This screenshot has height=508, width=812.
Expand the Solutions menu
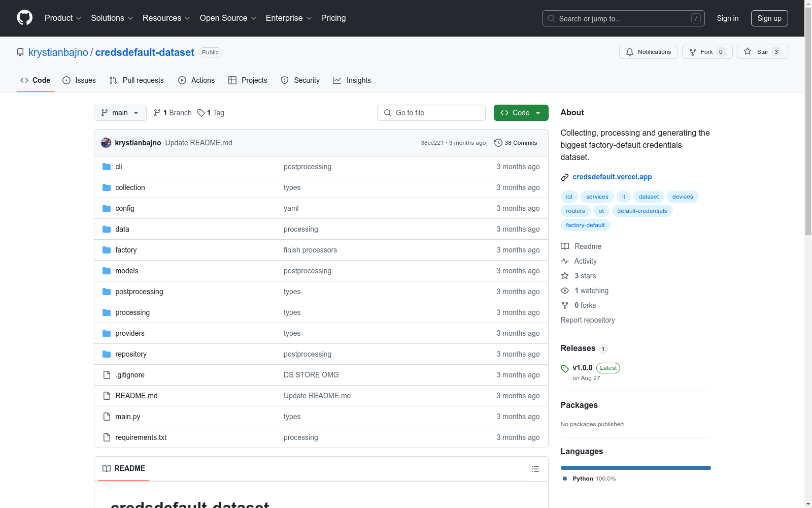click(x=112, y=18)
